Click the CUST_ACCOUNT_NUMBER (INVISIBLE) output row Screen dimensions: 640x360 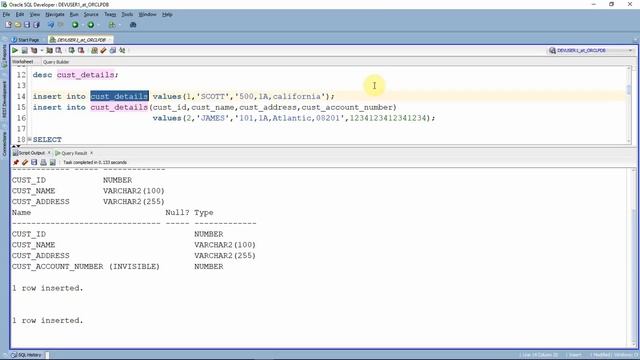[x=118, y=267]
